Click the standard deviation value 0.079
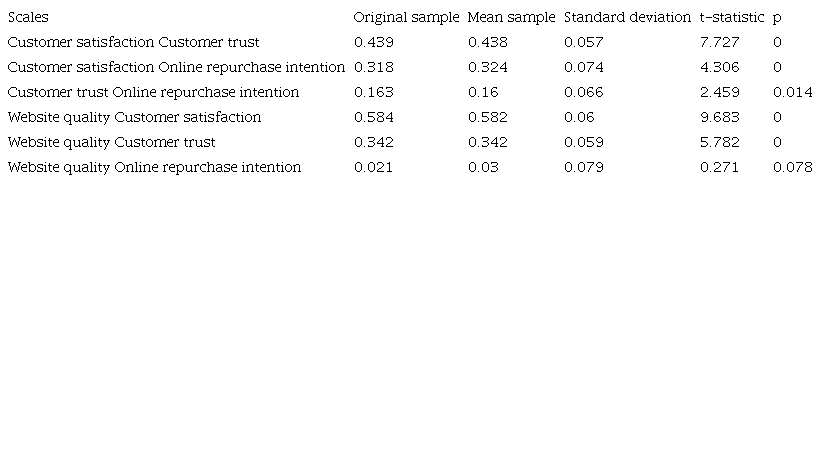 (x=583, y=168)
